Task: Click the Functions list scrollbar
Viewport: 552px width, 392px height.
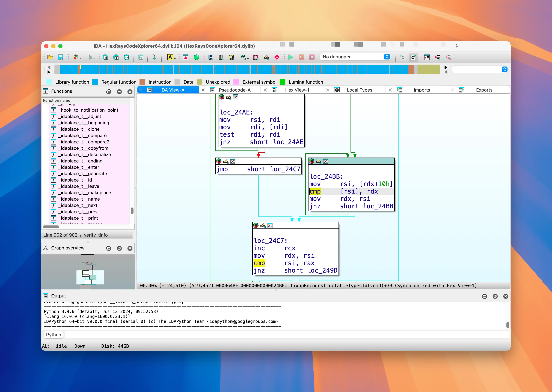Action: click(132, 211)
